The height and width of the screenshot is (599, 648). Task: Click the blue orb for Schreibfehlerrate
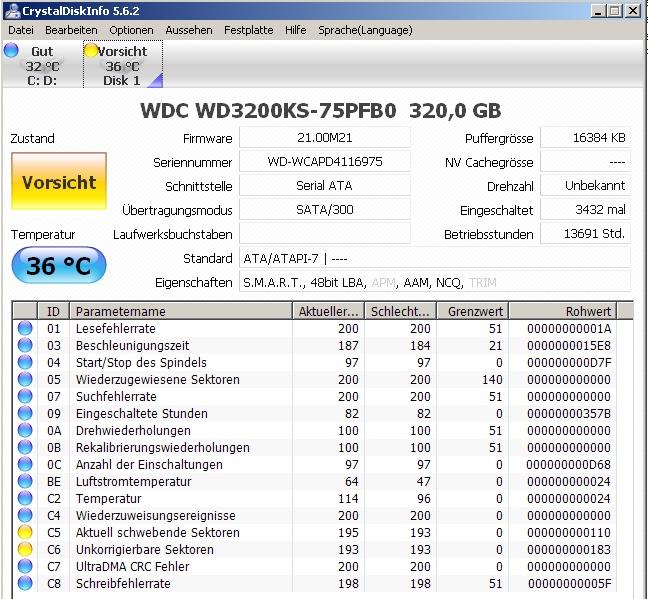(x=25, y=583)
